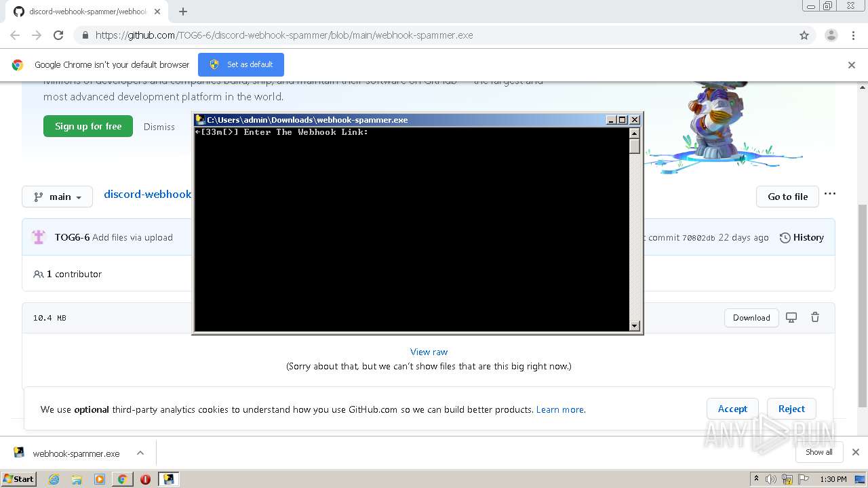Click the padlock site info icon

click(x=85, y=35)
